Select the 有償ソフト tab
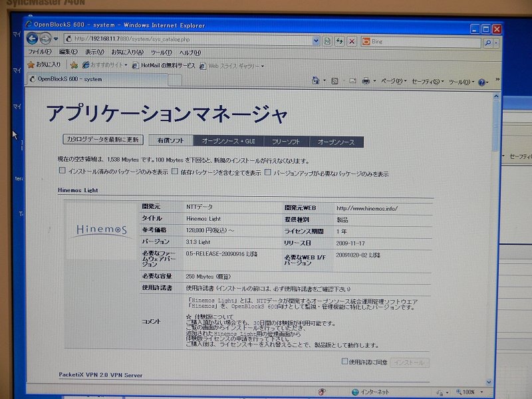This screenshot has width=532, height=399. 171,140
